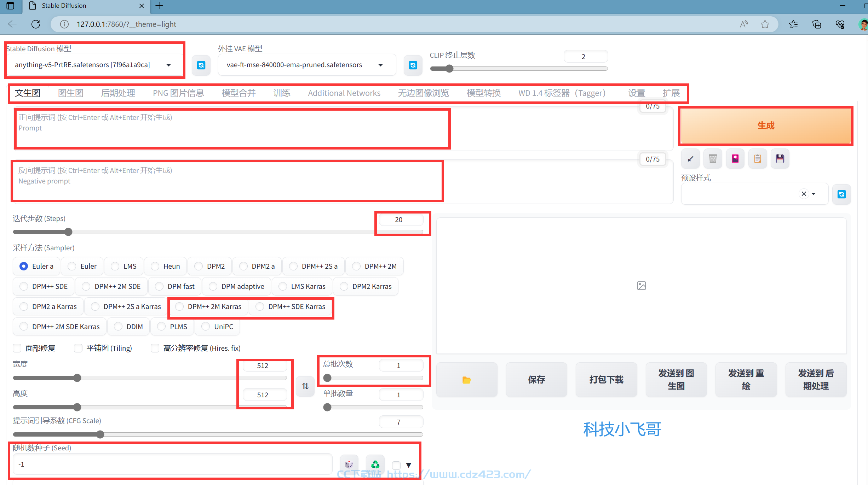Click the 打包下载 button
868x485 pixels.
606,380
